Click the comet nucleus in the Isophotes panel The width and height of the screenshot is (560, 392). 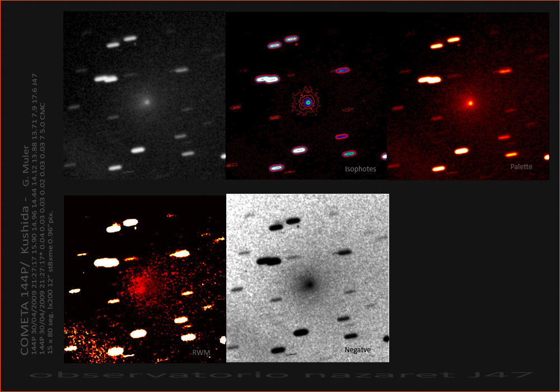point(307,102)
